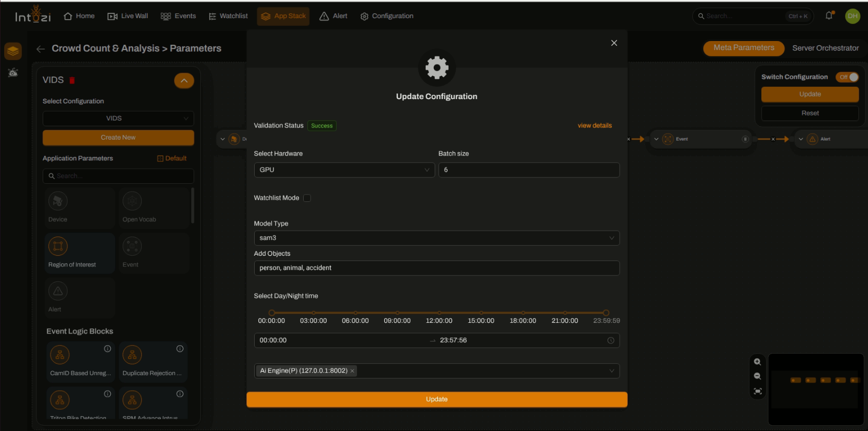Select the Region of Interest block
Image resolution: width=868 pixels, height=431 pixels.
tap(80, 253)
